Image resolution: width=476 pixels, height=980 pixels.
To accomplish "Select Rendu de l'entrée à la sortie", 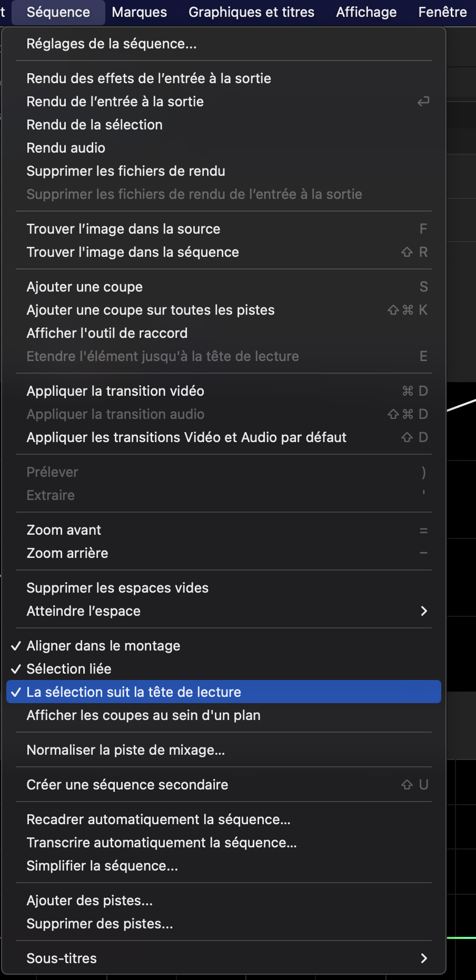I will click(x=115, y=101).
